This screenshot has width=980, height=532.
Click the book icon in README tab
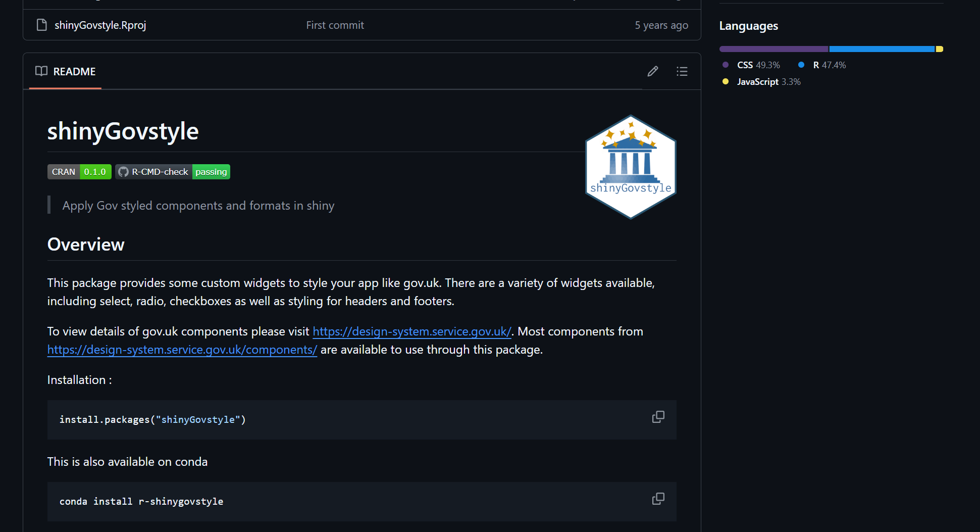41,71
